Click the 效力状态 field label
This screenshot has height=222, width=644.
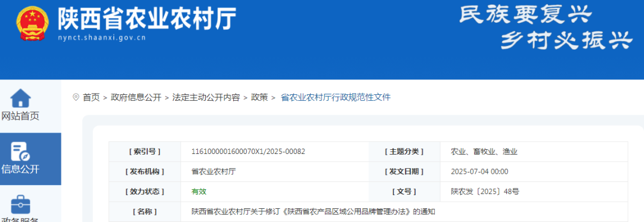point(144,191)
